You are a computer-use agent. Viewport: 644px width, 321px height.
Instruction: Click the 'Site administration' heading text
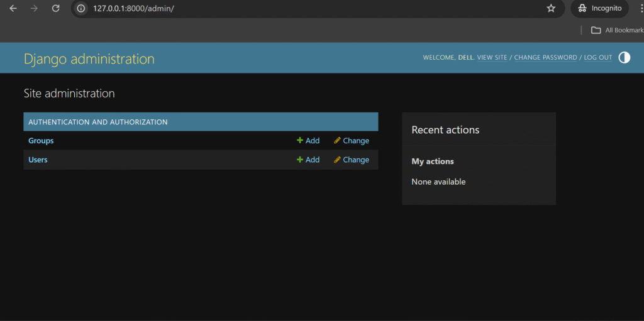coord(69,93)
